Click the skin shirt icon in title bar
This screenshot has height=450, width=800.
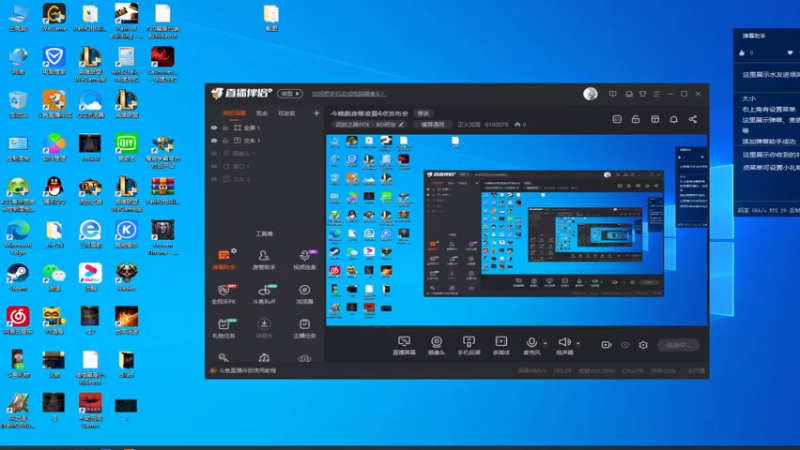643,94
